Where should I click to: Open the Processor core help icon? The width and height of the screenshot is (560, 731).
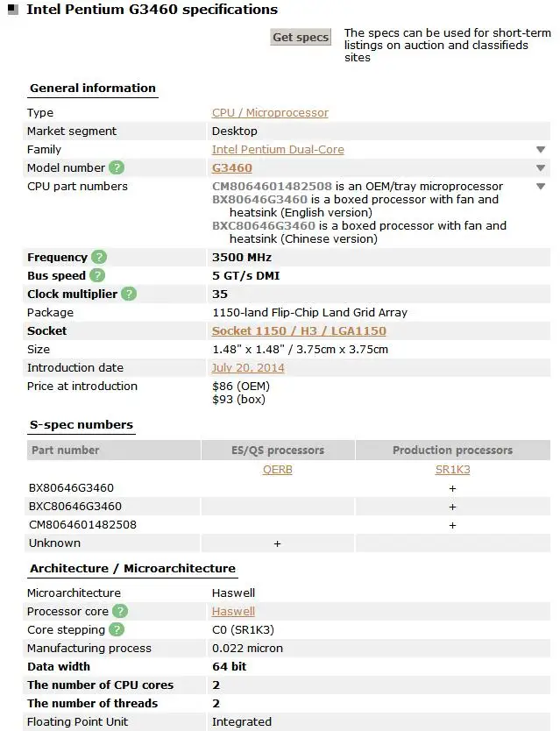tap(120, 611)
